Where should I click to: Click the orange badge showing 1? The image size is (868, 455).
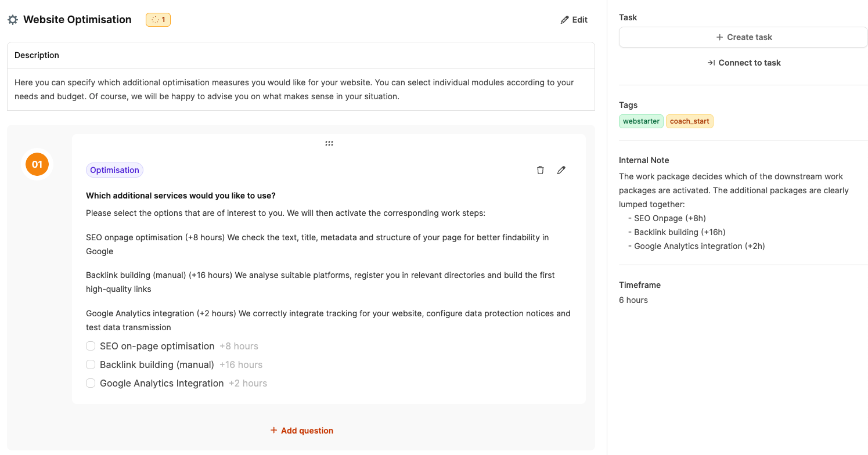click(x=158, y=20)
